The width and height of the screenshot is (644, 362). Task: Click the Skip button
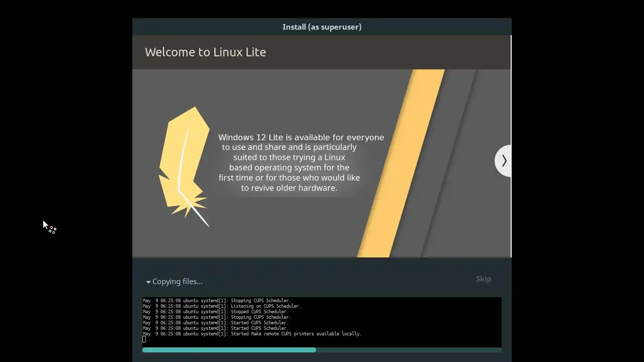(x=484, y=279)
